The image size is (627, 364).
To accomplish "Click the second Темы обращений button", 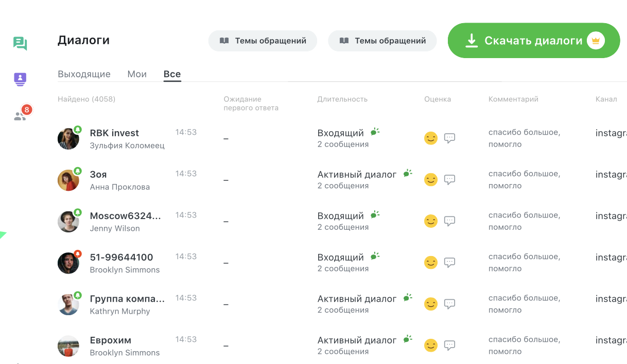I will [x=382, y=41].
